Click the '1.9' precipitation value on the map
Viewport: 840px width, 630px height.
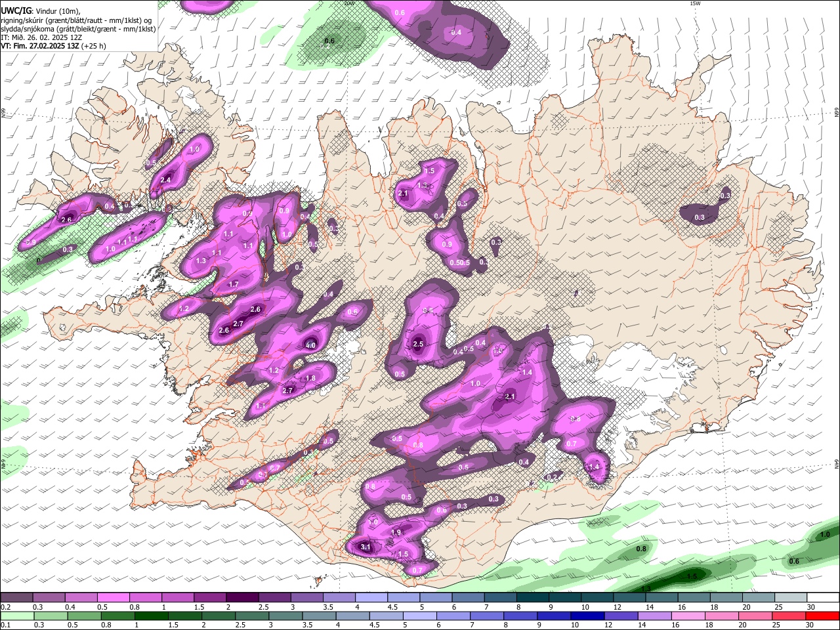(x=396, y=532)
